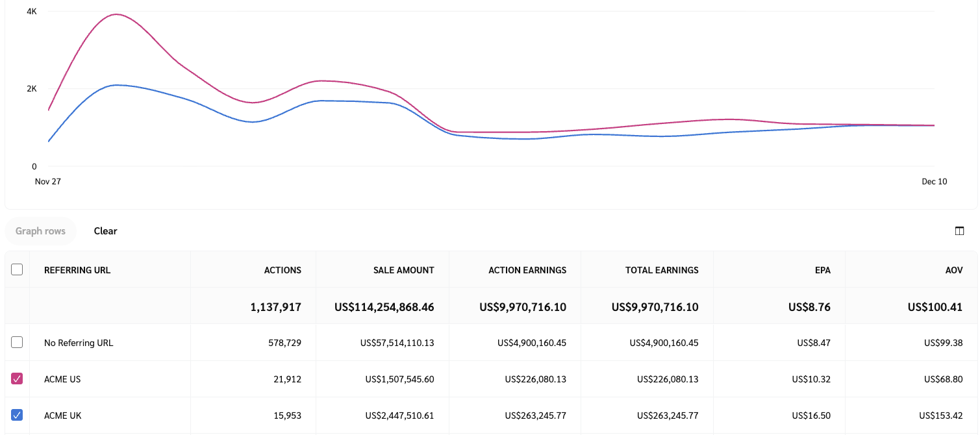
Task: Select the No Referring URL row label
Action: (79, 343)
